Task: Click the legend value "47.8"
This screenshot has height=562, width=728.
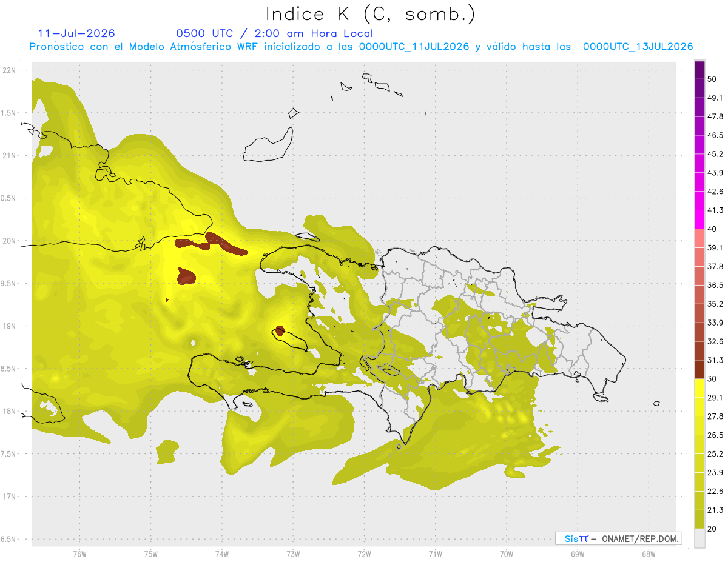Action: pos(715,116)
